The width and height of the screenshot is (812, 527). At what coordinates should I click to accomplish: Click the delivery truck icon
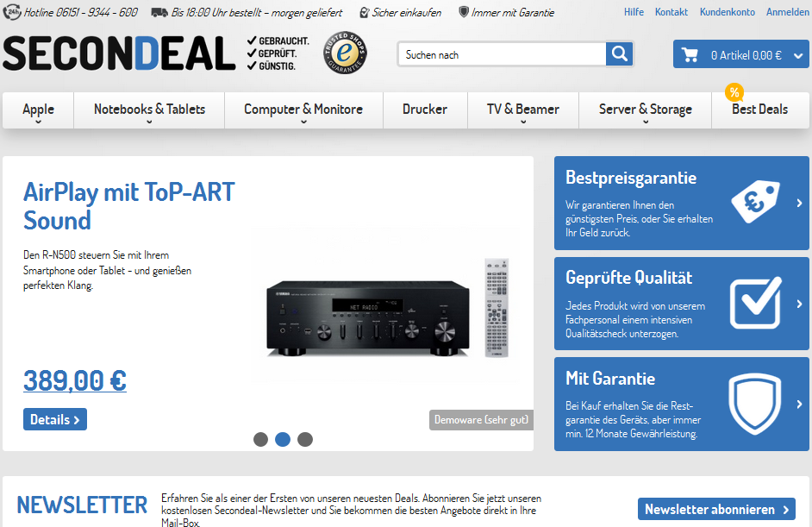point(159,12)
